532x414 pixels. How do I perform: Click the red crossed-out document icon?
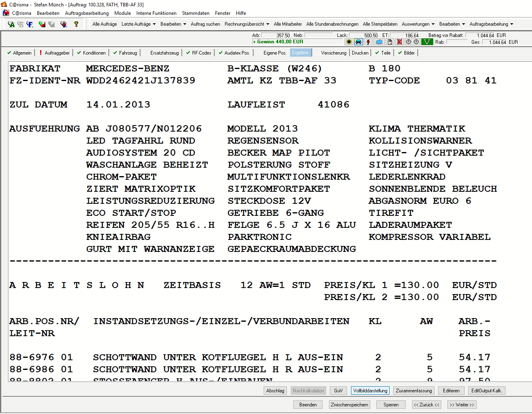click(400, 42)
